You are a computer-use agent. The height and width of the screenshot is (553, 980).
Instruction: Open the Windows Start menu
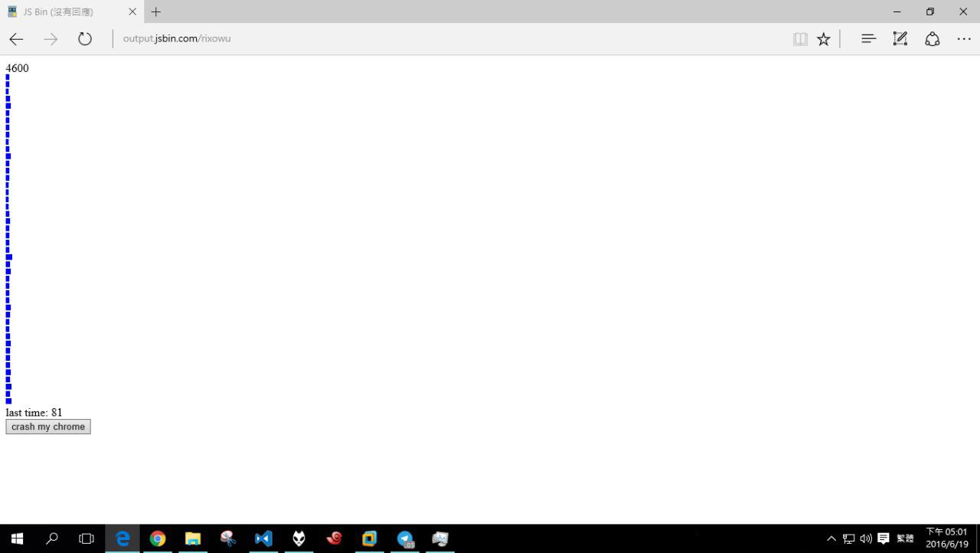[x=17, y=538]
